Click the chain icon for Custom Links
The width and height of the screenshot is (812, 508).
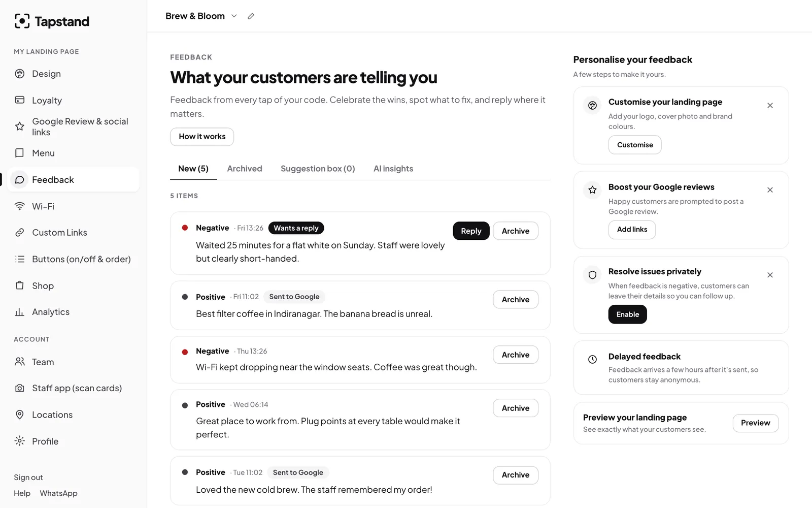[20, 233]
